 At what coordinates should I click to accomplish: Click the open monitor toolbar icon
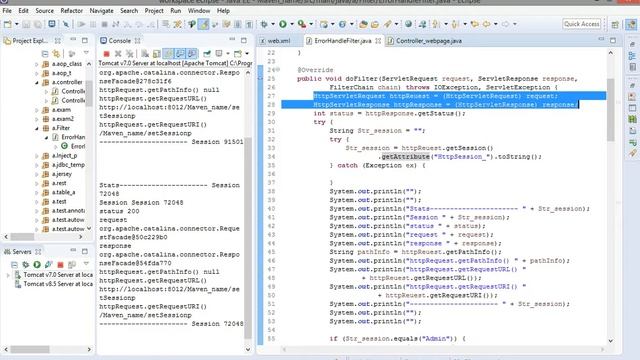[x=52, y=24]
